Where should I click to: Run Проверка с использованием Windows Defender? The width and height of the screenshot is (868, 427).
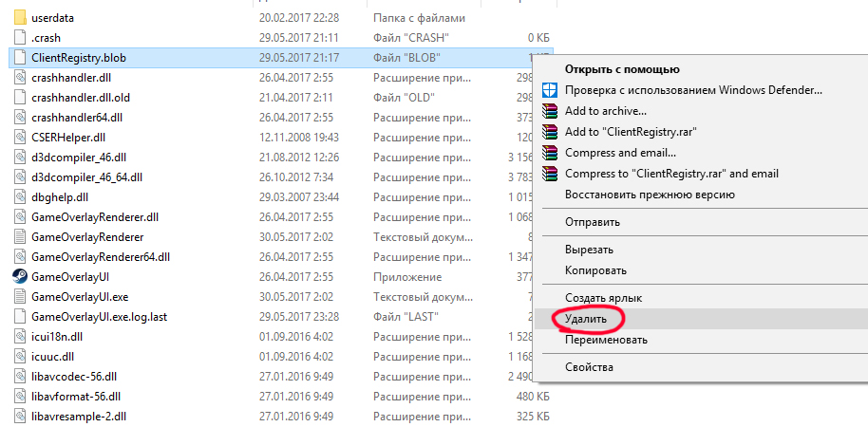(693, 90)
